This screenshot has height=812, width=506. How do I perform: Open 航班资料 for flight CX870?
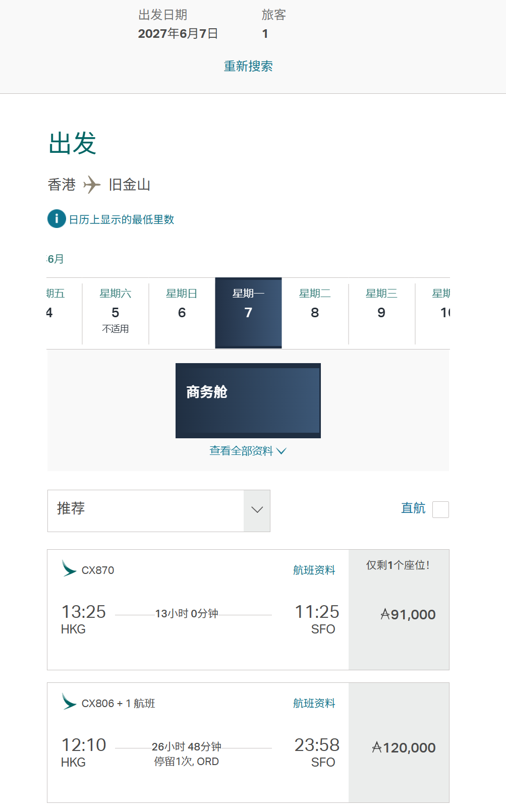pos(314,570)
